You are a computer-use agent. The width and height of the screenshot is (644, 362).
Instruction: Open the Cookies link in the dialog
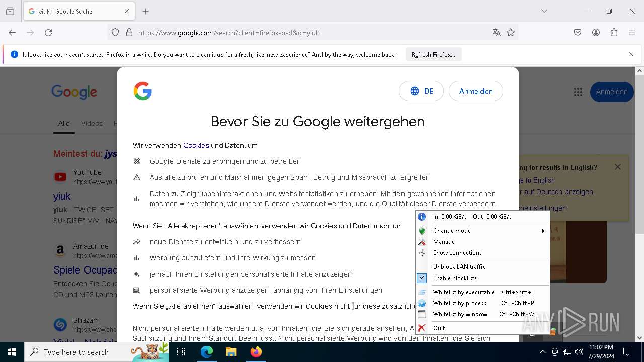(x=196, y=145)
